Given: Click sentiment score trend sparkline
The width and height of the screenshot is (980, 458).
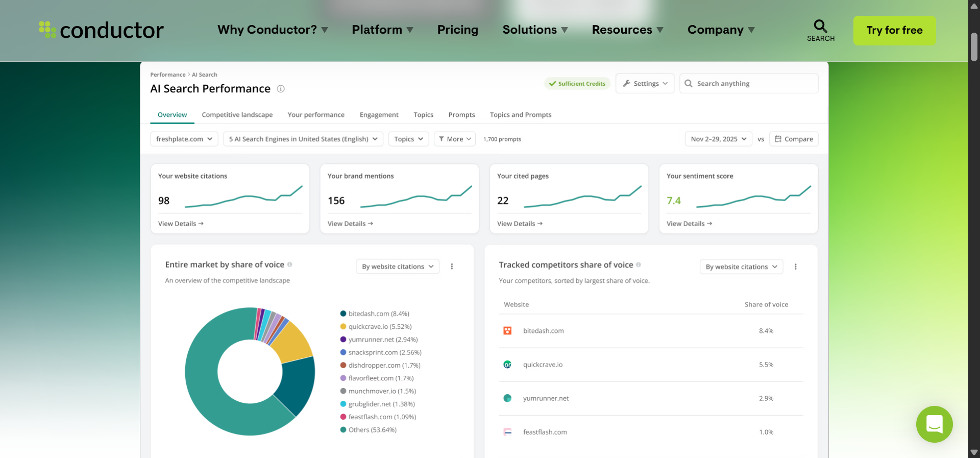Looking at the screenshot, I should (753, 197).
